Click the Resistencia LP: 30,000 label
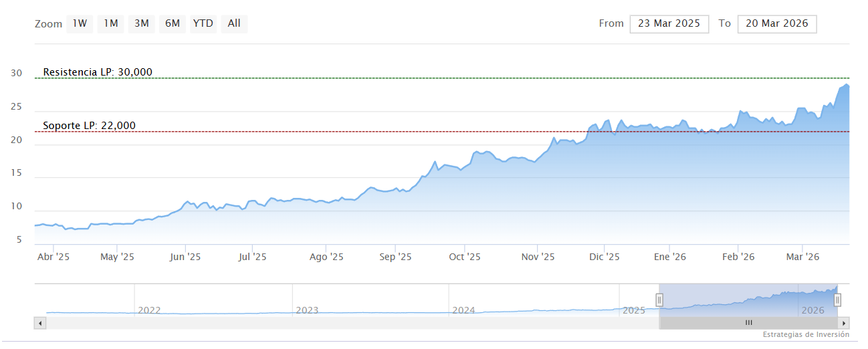This screenshot has height=349, width=868. pos(98,72)
